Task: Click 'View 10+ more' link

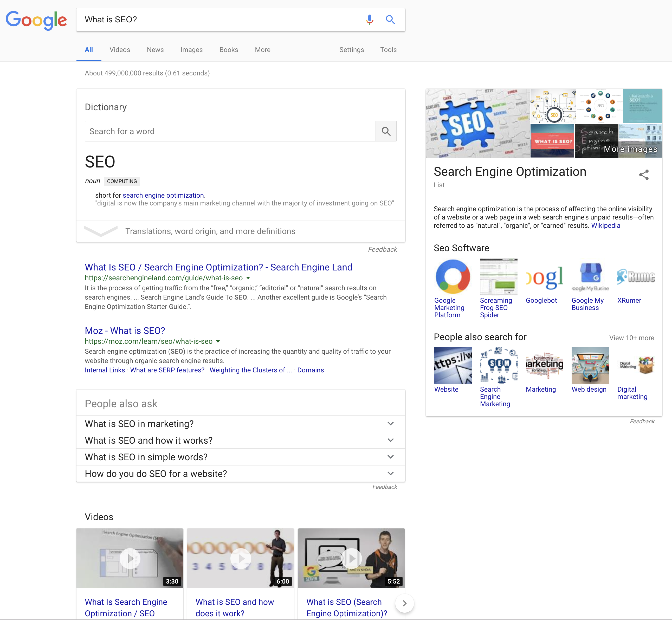Action: [632, 338]
